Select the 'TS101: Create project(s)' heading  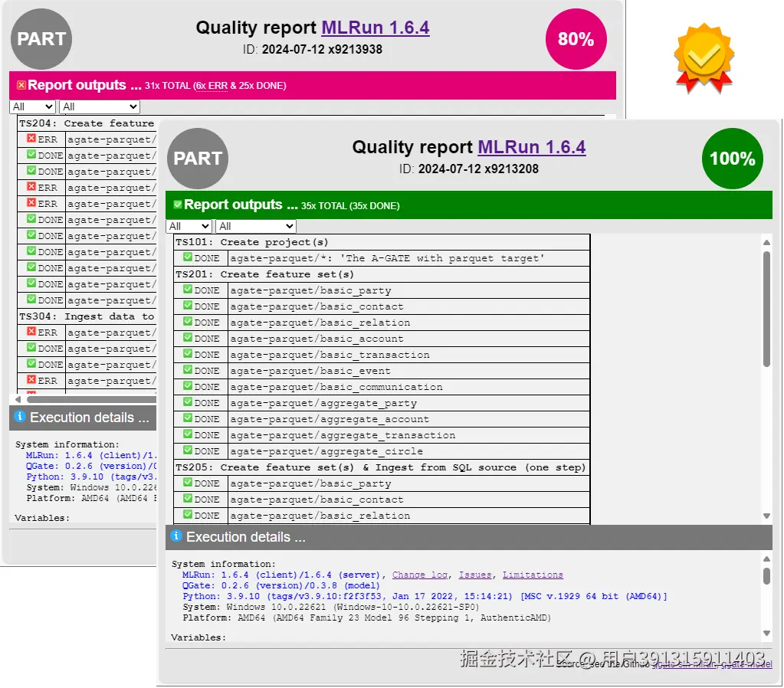tap(252, 242)
